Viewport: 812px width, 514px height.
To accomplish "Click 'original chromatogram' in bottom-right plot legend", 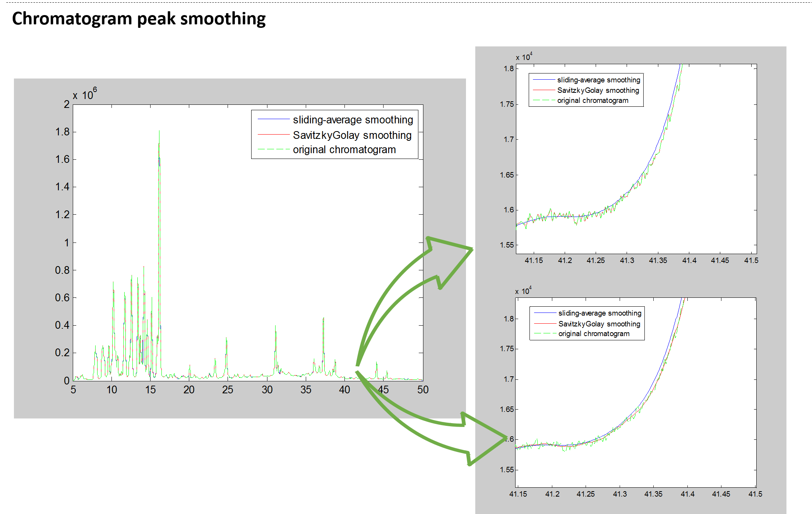I will (594, 334).
